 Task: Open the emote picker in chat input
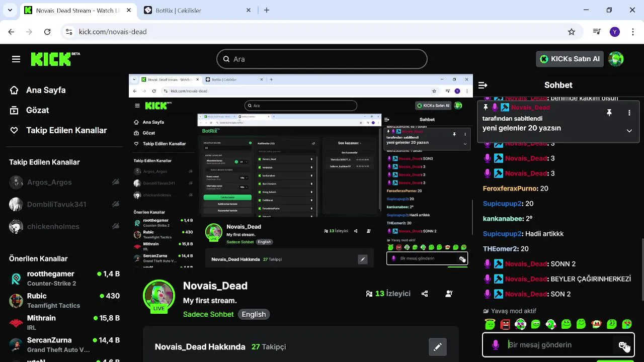coord(623,345)
